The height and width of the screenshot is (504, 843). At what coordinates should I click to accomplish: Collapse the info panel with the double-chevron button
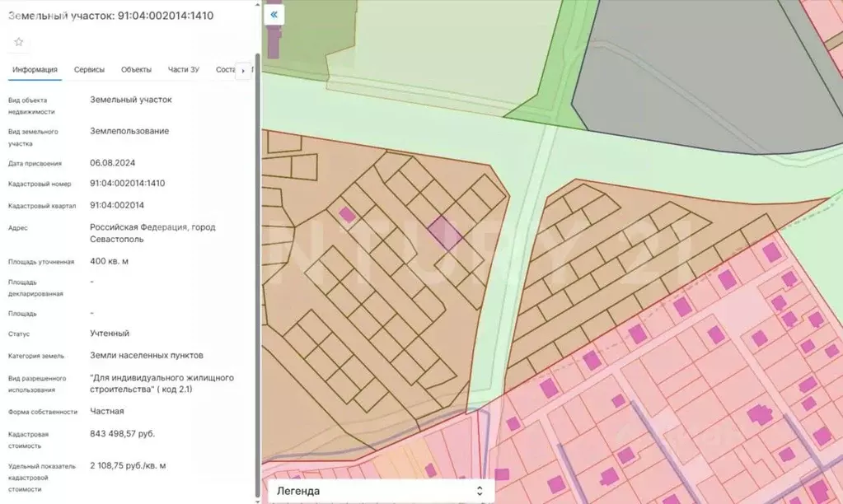click(274, 15)
